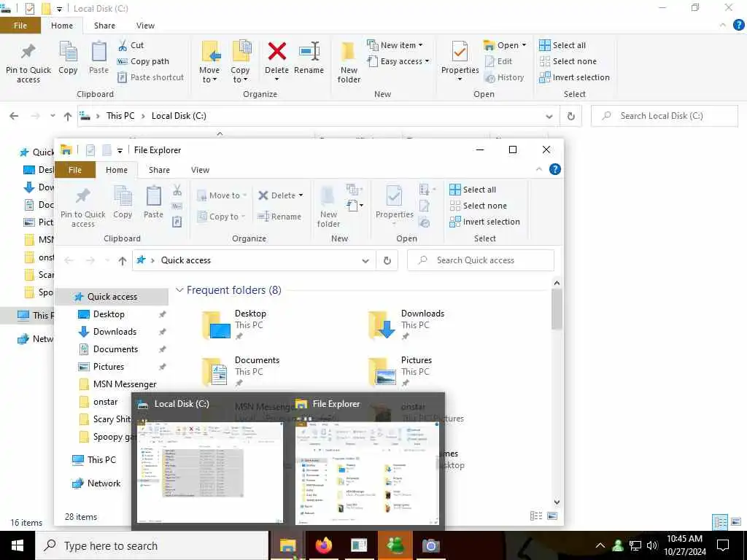Click Search Quick access field
Image resolution: width=747 pixels, height=560 pixels.
point(481,260)
